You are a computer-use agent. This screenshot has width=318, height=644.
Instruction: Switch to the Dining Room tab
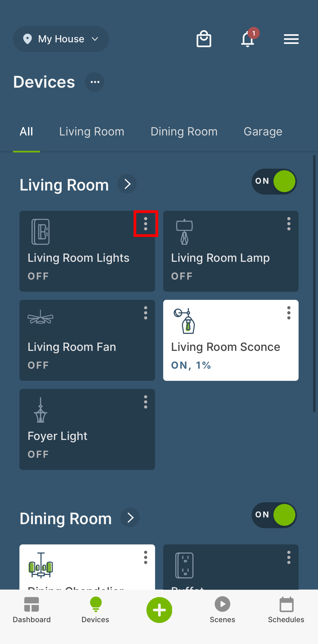click(x=184, y=132)
